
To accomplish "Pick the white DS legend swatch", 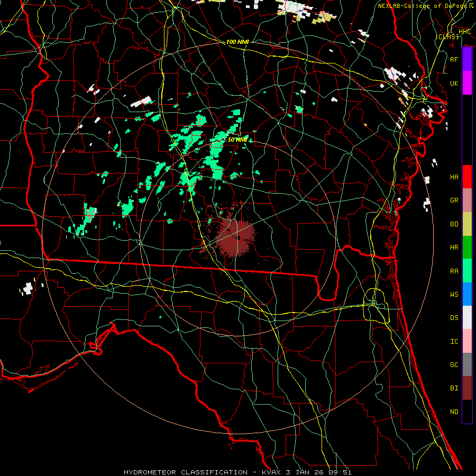I will pos(467,317).
